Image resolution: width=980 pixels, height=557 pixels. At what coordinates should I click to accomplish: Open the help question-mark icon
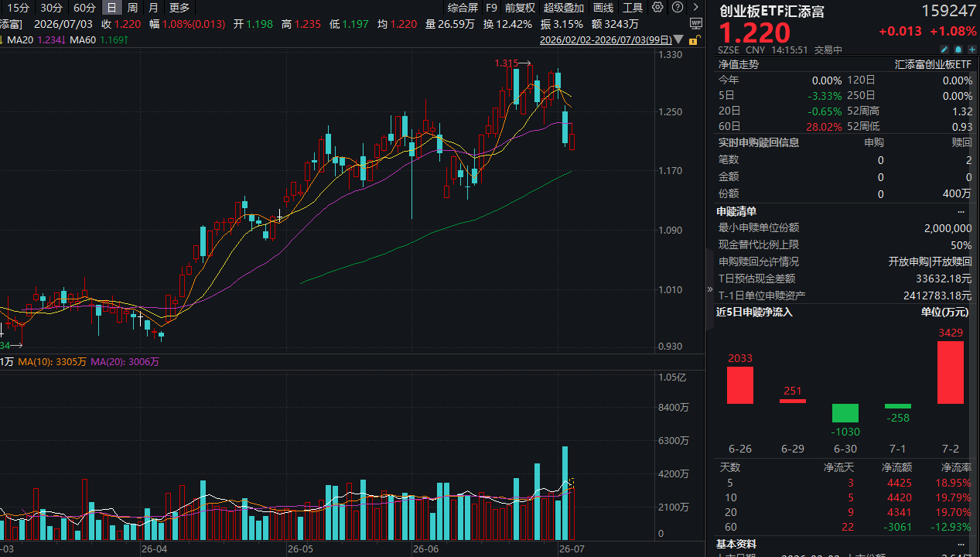[x=678, y=7]
